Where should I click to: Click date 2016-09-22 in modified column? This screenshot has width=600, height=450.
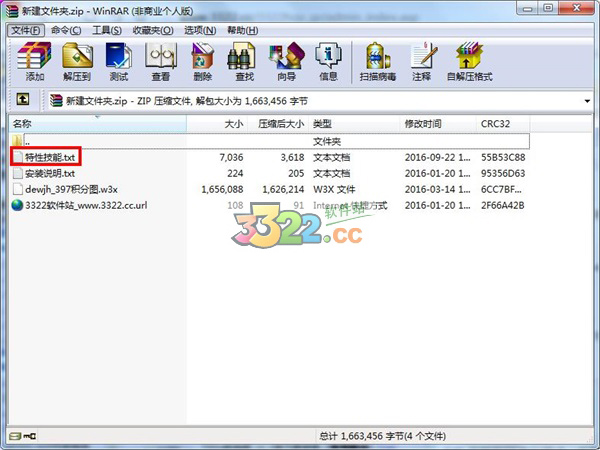click(x=438, y=157)
